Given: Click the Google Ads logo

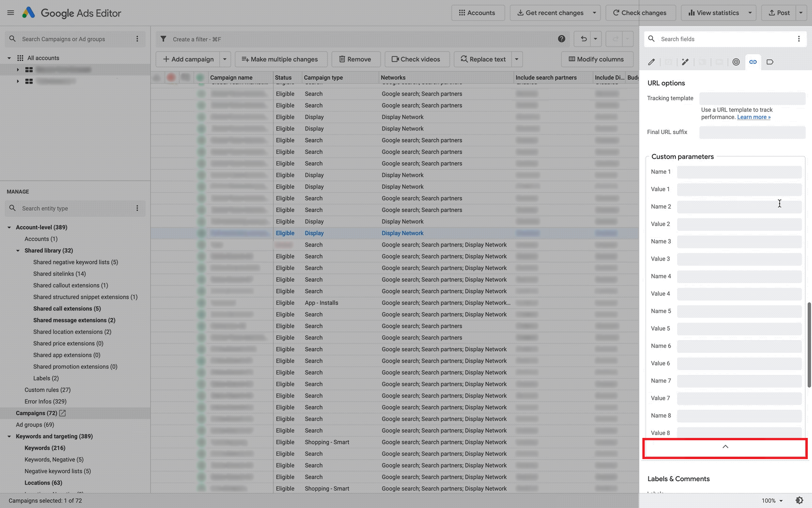Looking at the screenshot, I should [x=28, y=13].
